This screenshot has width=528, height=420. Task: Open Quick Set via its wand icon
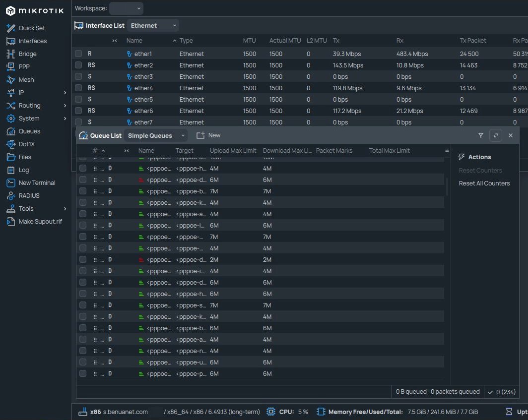pyautogui.click(x=11, y=28)
